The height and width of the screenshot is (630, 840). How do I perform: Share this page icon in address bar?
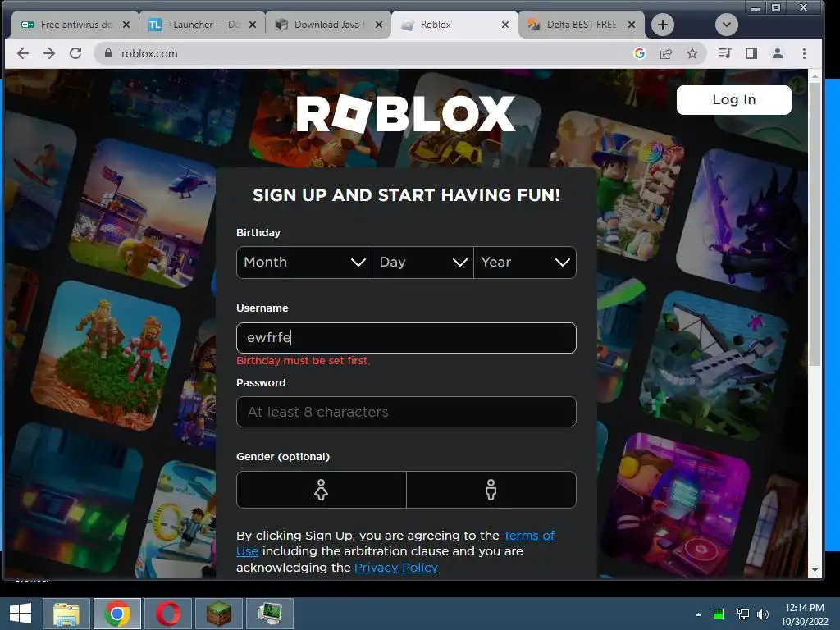pos(666,53)
